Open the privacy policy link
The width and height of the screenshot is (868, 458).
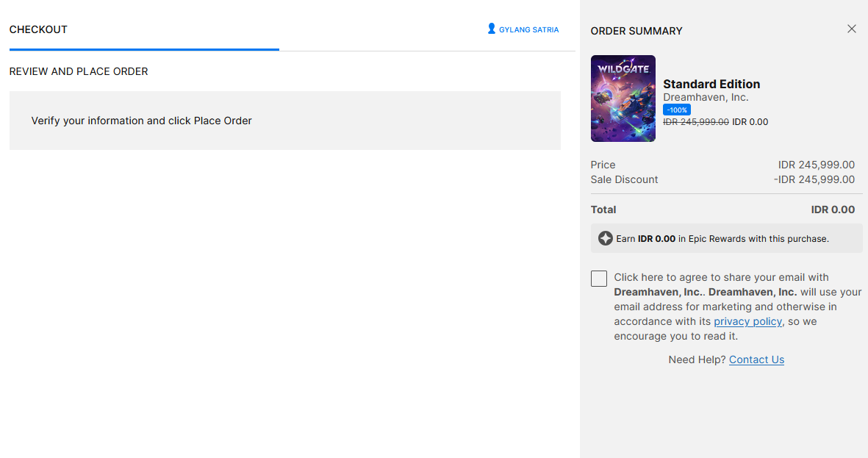(747, 321)
